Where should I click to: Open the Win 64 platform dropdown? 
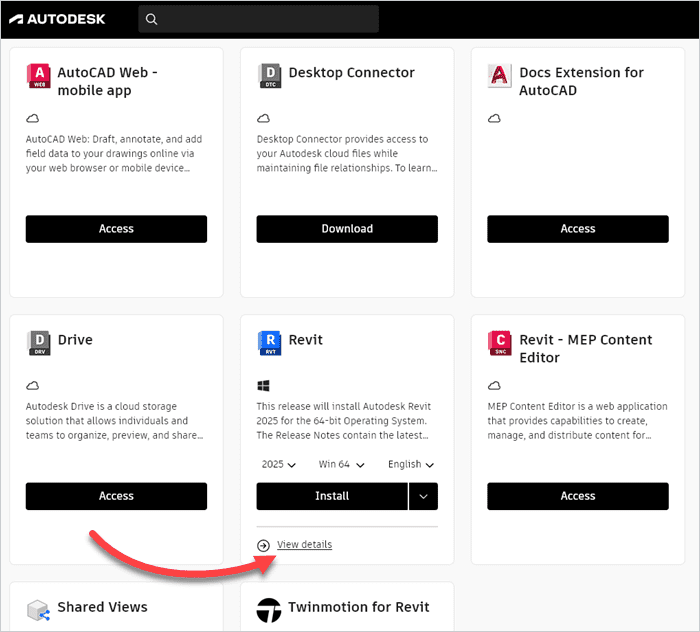coord(342,464)
